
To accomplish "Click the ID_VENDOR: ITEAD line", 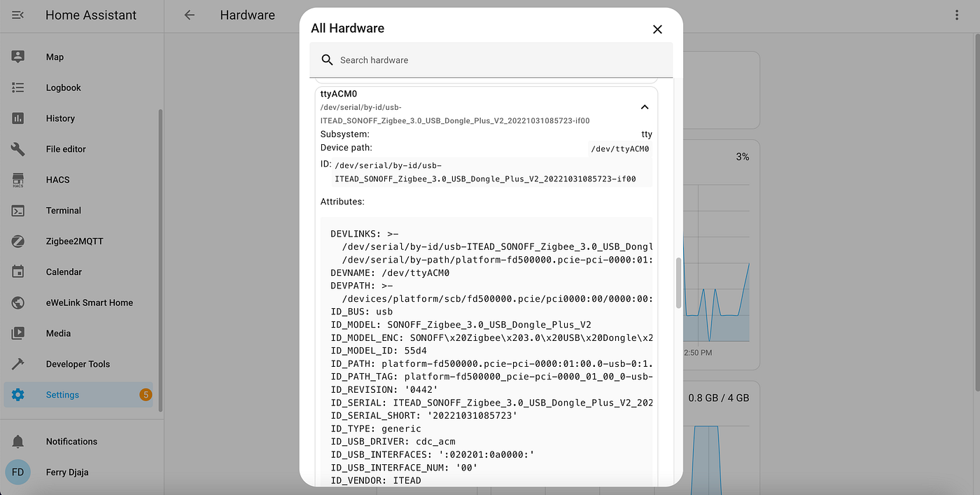I will [x=376, y=481].
